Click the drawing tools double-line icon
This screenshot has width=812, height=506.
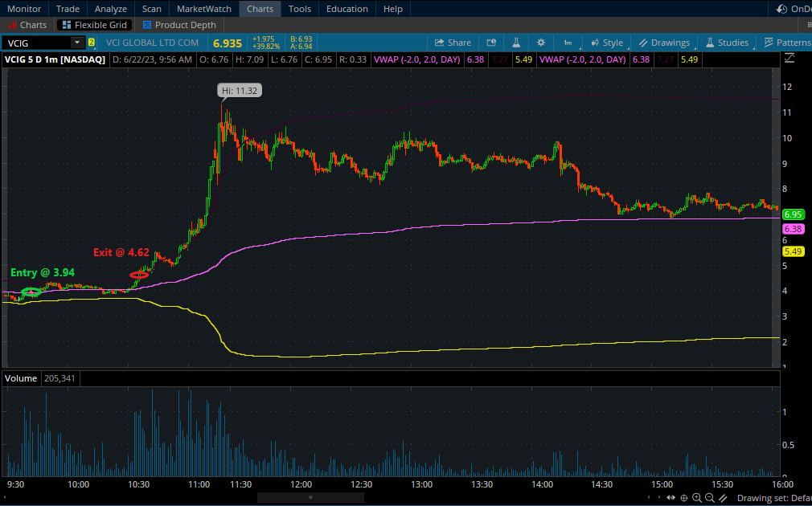pos(723,498)
